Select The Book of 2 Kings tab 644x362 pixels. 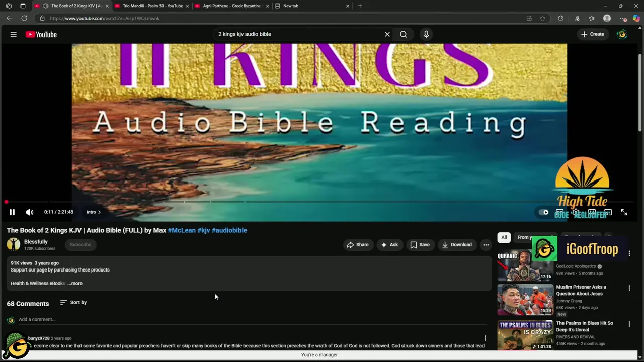[x=71, y=6]
